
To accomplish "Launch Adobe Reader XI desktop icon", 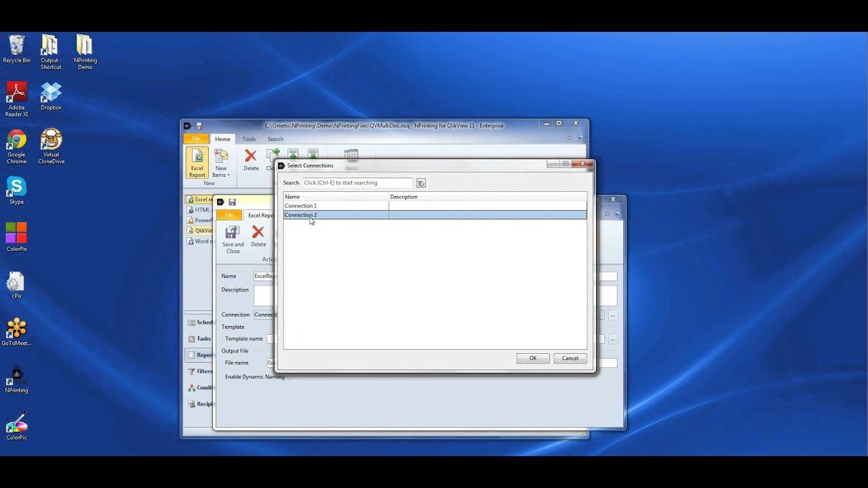I will (16, 100).
